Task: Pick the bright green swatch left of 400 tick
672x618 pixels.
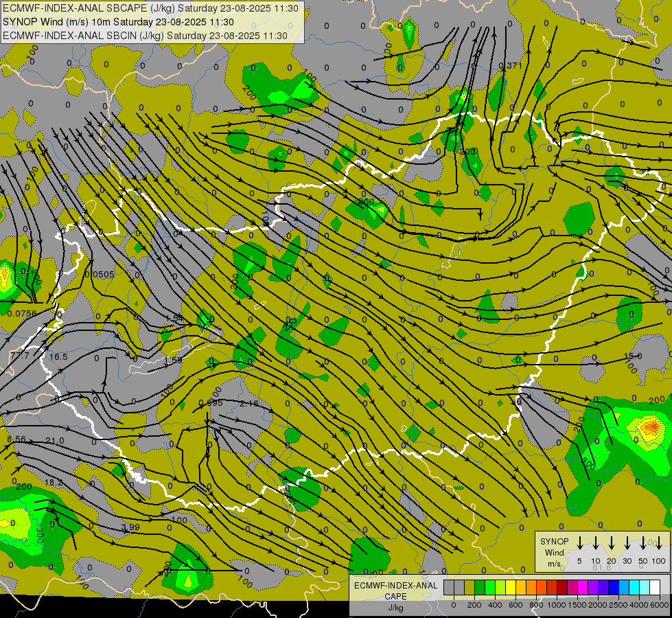Action: click(x=490, y=587)
